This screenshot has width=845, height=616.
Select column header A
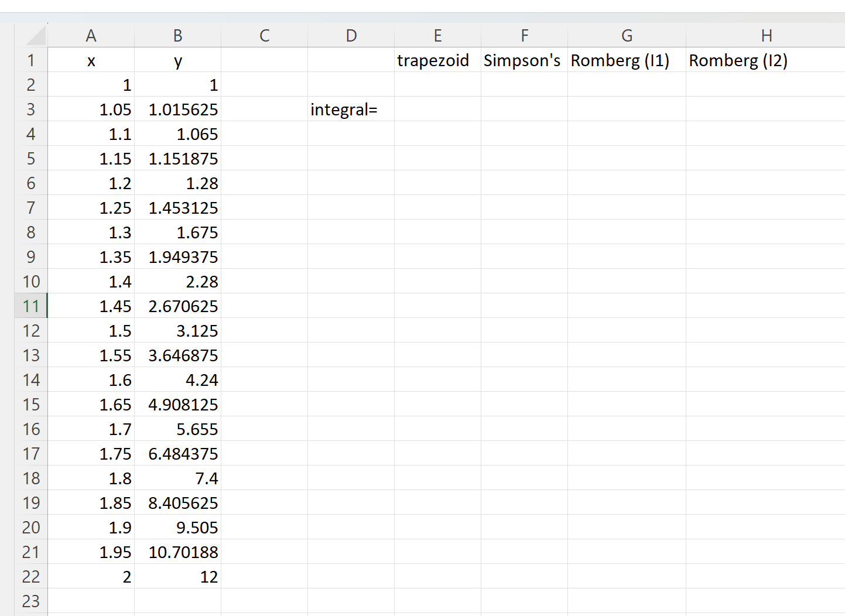(91, 36)
